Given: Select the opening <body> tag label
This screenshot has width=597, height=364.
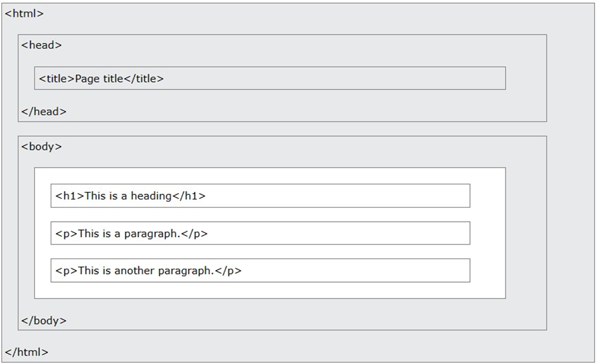Looking at the screenshot, I should click(41, 147).
